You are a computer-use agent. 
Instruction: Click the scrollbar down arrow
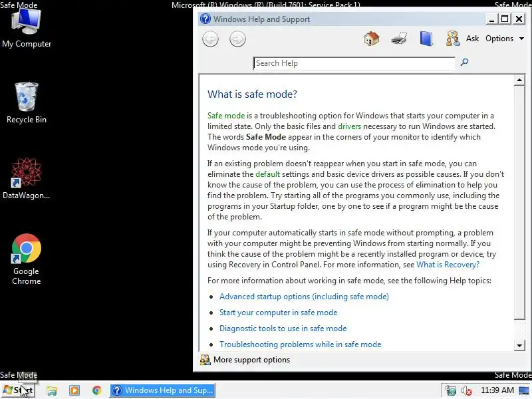pos(519,345)
